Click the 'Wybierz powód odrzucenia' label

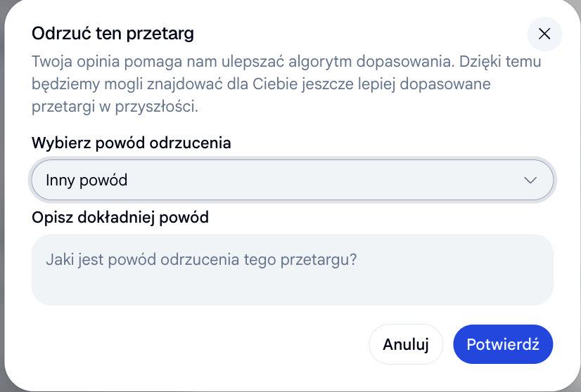pos(131,143)
